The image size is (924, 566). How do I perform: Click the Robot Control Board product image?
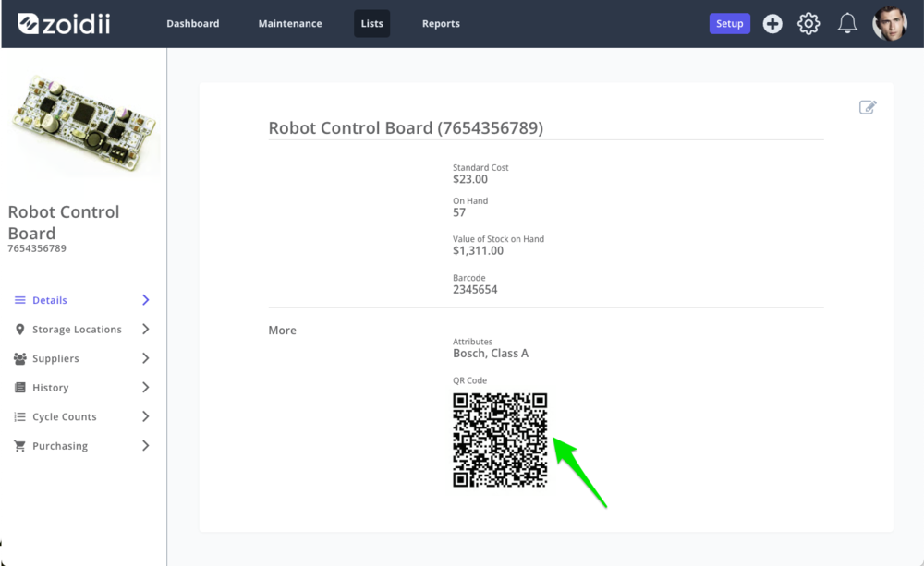(x=84, y=124)
